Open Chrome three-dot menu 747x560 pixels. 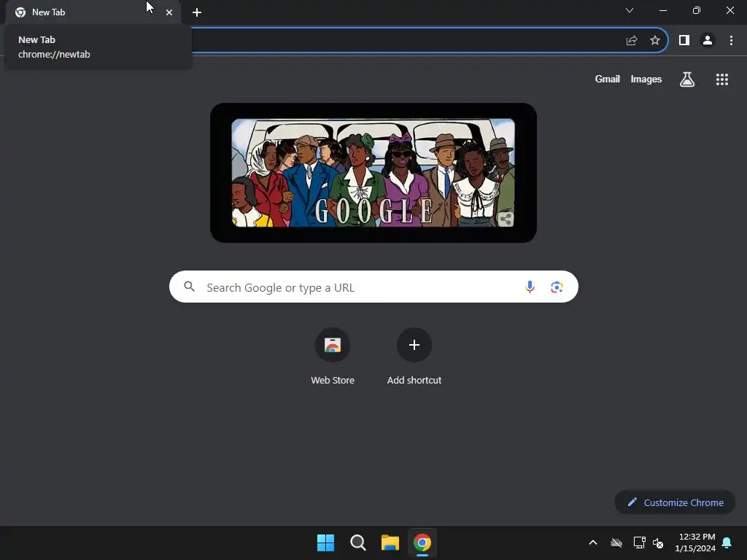(x=731, y=41)
